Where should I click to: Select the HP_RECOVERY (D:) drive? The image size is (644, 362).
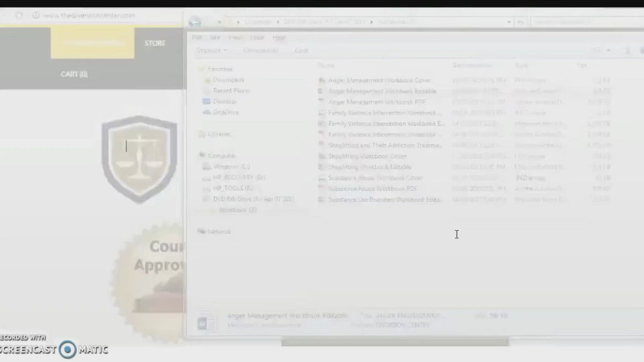tap(239, 178)
